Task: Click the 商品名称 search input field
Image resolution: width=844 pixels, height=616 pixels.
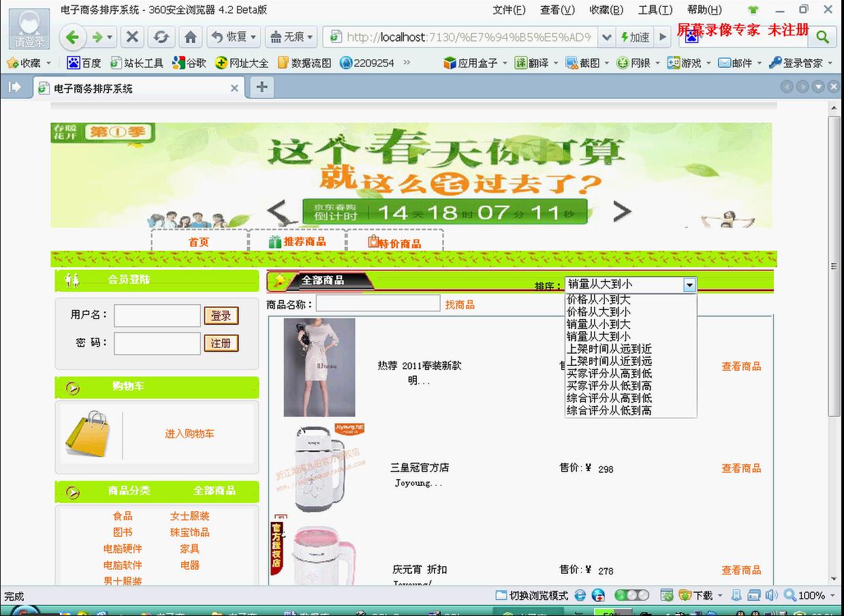Action: point(378,303)
